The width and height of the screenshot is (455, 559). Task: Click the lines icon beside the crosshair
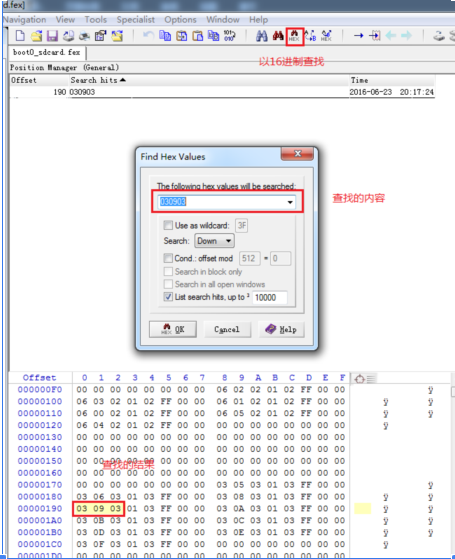371,379
